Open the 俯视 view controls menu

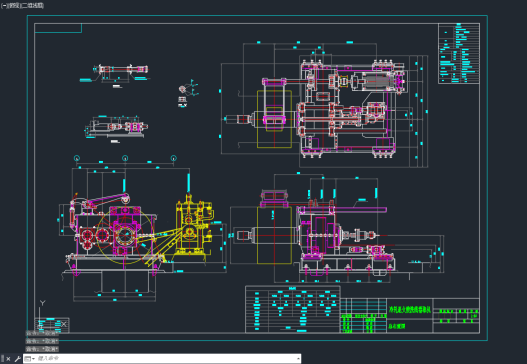(x=13, y=6)
